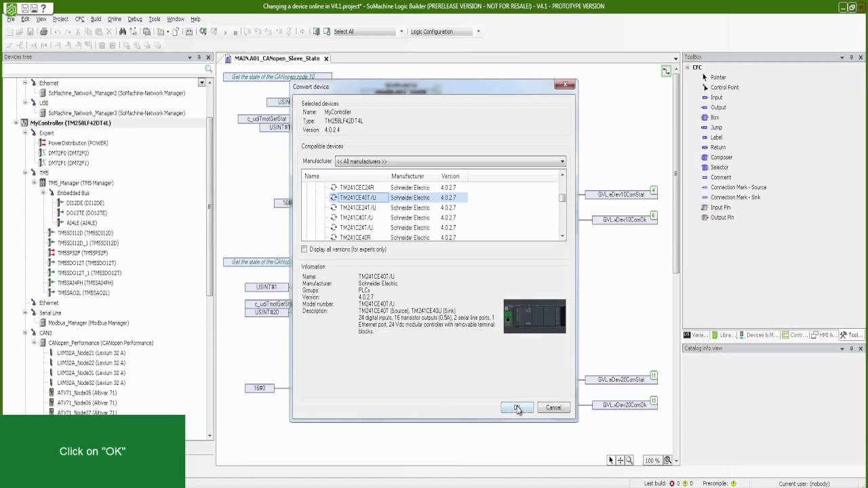Select Modbus_Manager tree item
Screen dimensions: 868x488
(88, 323)
